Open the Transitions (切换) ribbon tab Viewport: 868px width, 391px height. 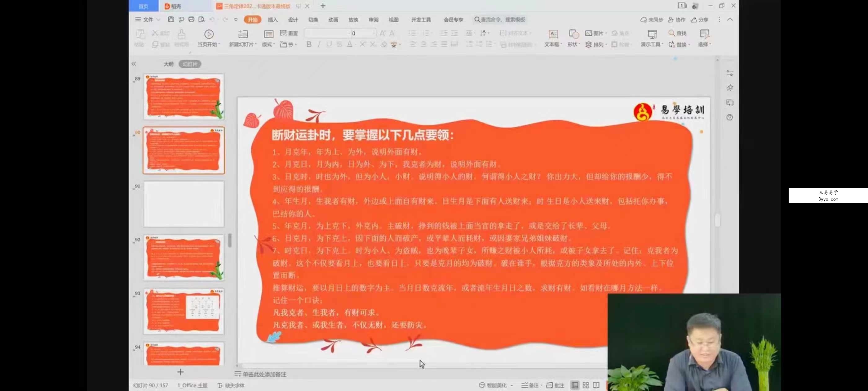tap(313, 20)
